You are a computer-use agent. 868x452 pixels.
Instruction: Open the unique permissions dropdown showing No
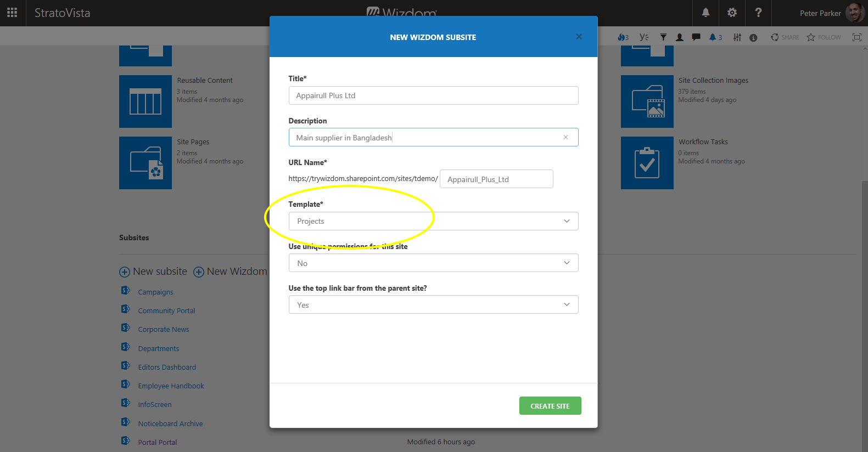(x=433, y=263)
